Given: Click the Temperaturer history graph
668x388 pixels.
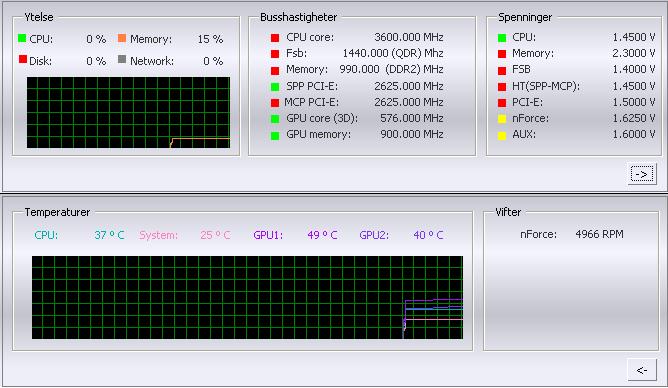Looking at the screenshot, I should [247, 297].
